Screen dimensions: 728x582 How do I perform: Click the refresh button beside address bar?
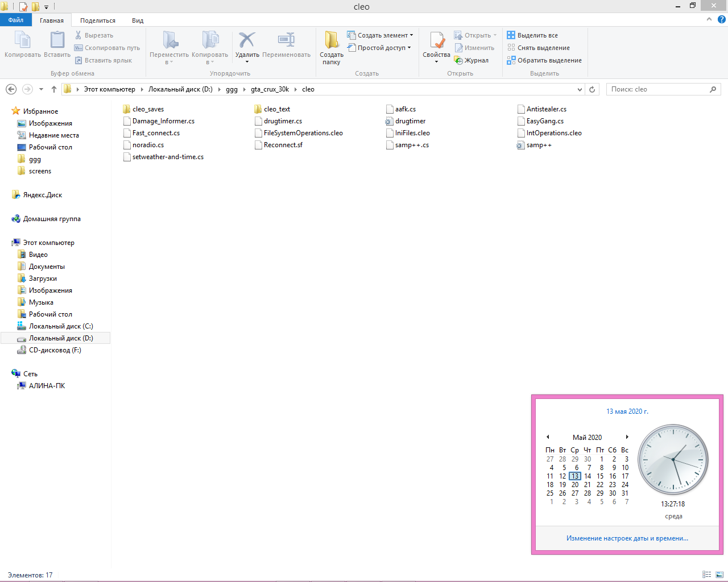592,89
